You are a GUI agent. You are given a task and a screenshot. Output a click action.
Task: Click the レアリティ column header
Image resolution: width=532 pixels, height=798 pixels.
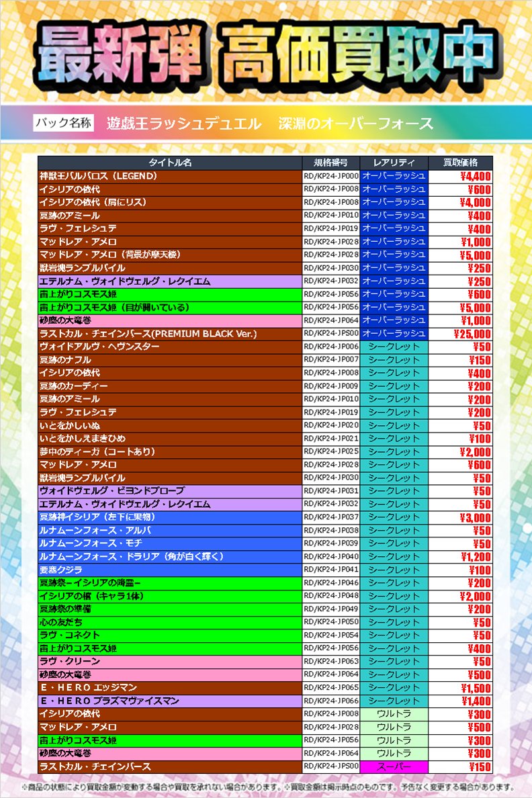(x=394, y=163)
